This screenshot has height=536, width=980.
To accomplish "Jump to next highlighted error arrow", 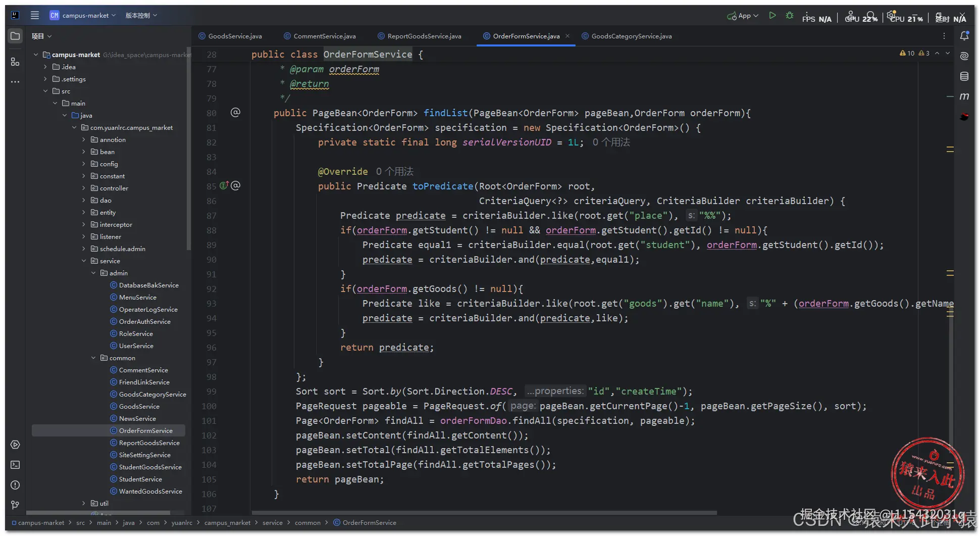I will point(948,53).
